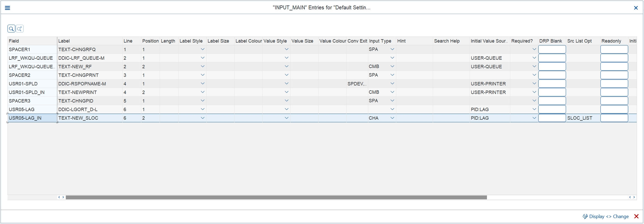Click the Find search icon
The width and height of the screenshot is (644, 224).
tap(11, 29)
